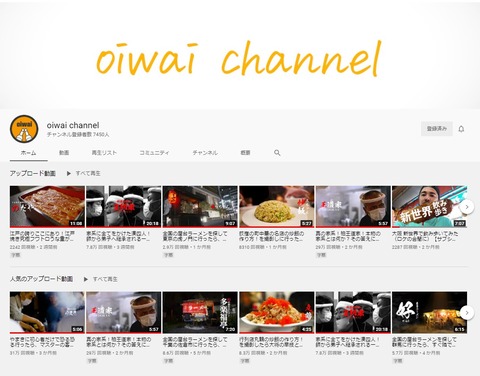The image size is (480, 376).
Task: Open the channel search magnifier icon
Action: click(x=277, y=153)
